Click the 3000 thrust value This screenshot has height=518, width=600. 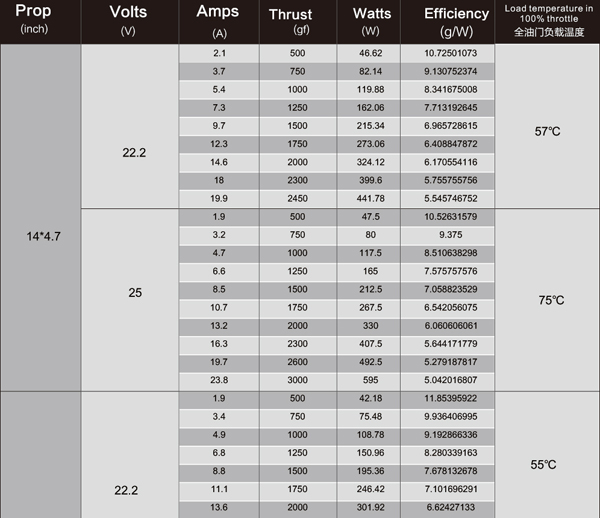(297, 380)
